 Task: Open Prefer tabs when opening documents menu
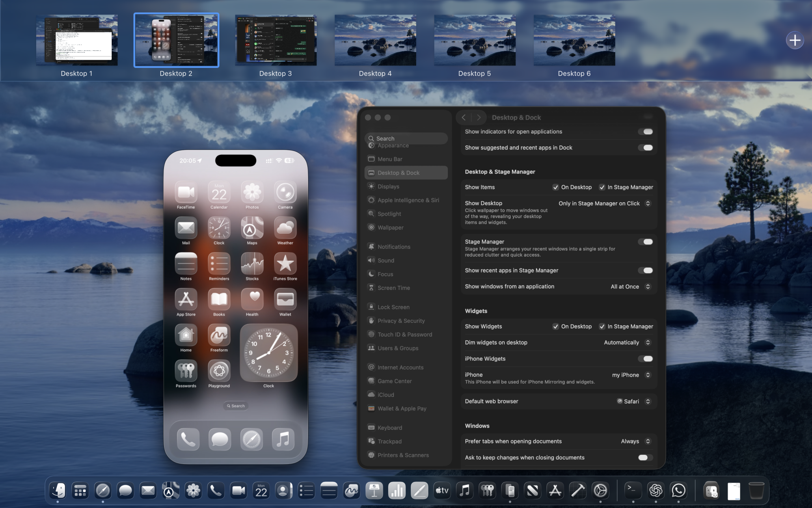[x=636, y=441]
